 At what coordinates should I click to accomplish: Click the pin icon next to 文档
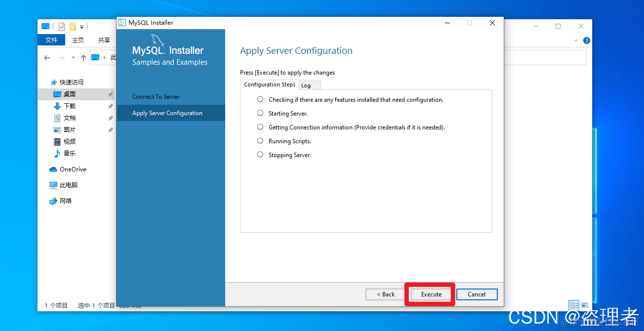click(111, 118)
